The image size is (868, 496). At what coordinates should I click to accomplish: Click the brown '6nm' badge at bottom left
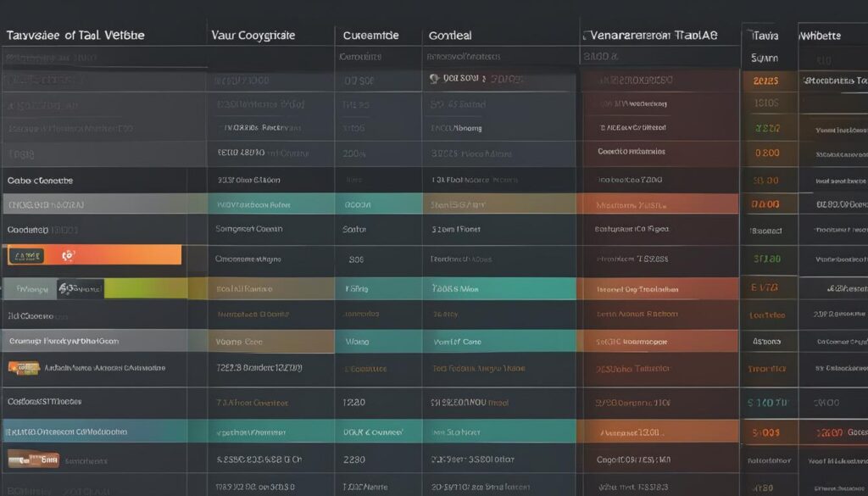click(x=33, y=459)
